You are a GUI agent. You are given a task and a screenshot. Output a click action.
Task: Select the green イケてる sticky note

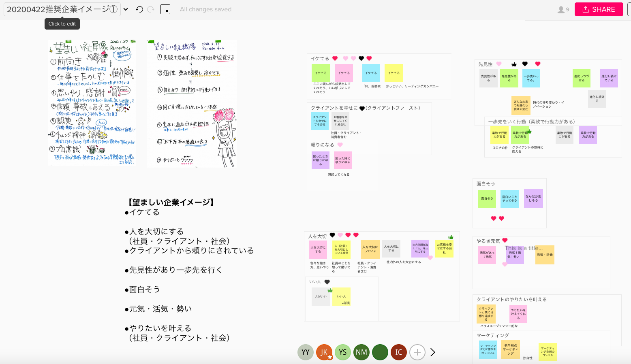[x=321, y=73]
